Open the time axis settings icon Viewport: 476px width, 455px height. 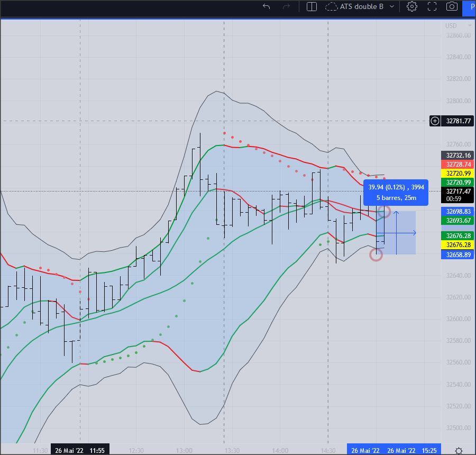[x=459, y=450]
